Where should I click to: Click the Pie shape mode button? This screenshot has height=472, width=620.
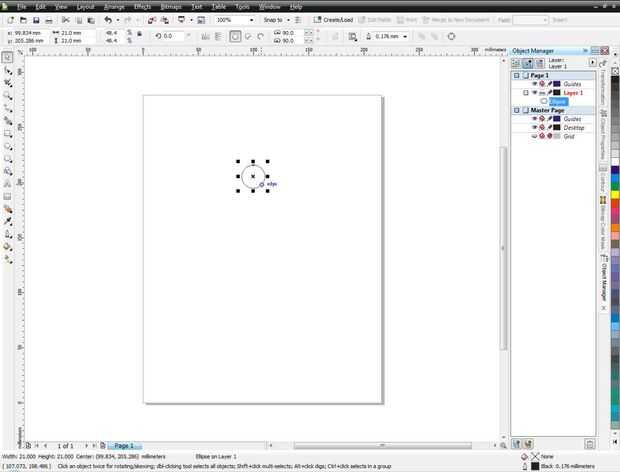click(x=248, y=36)
